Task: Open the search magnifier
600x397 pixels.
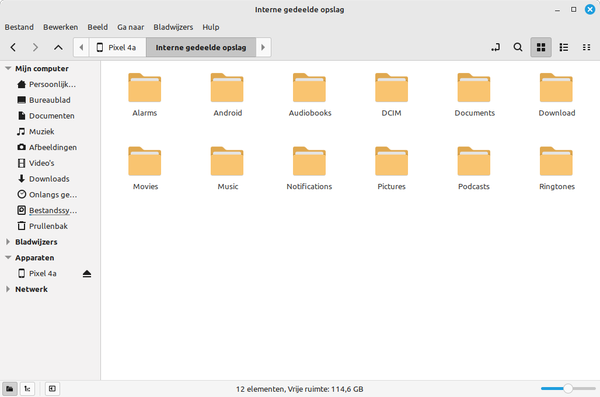Action: point(518,47)
